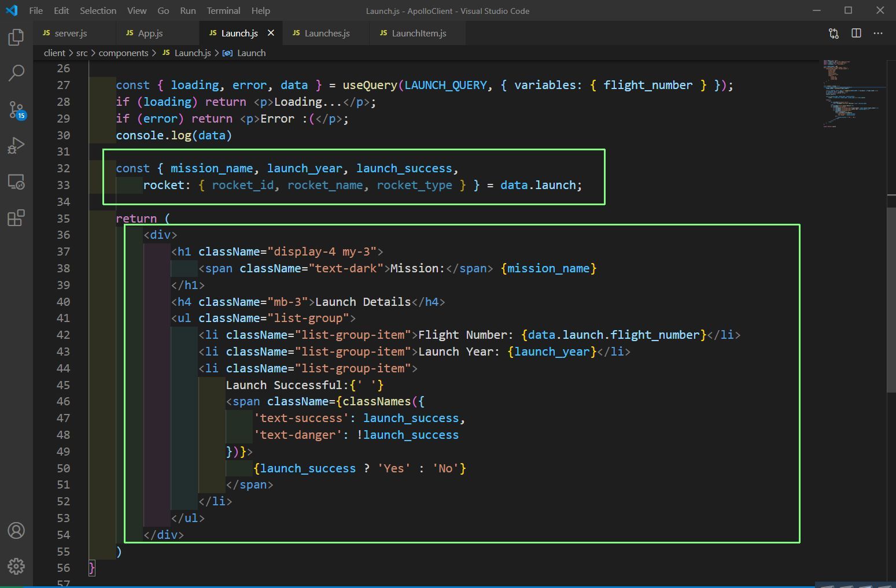Screen dimensions: 896x588
Task: Click "list-group" string on line 41
Action: pyautogui.click(x=308, y=318)
